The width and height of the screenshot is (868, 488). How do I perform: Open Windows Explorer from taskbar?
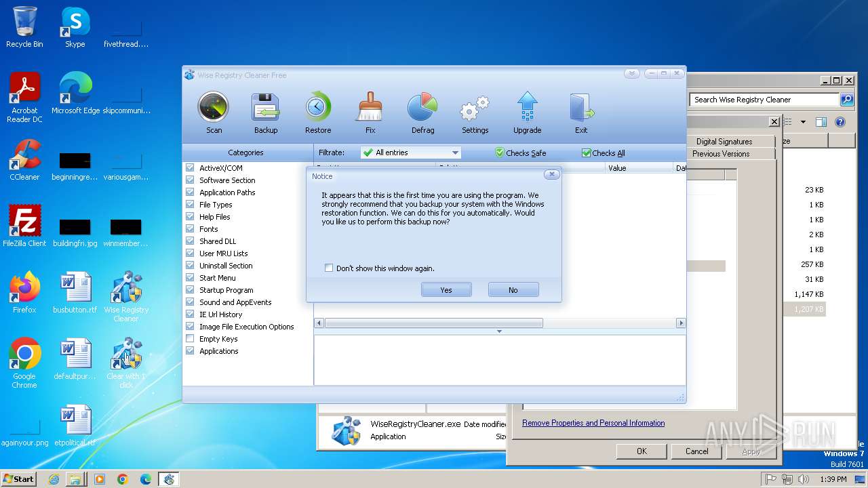point(76,479)
